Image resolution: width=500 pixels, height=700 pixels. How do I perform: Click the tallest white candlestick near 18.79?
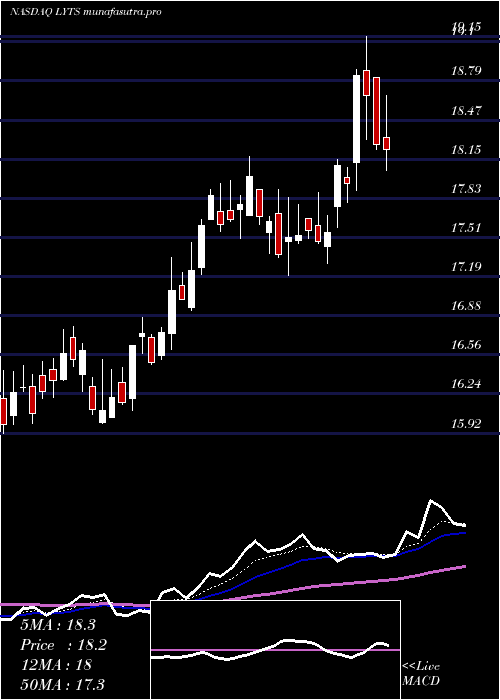pyautogui.click(x=356, y=119)
